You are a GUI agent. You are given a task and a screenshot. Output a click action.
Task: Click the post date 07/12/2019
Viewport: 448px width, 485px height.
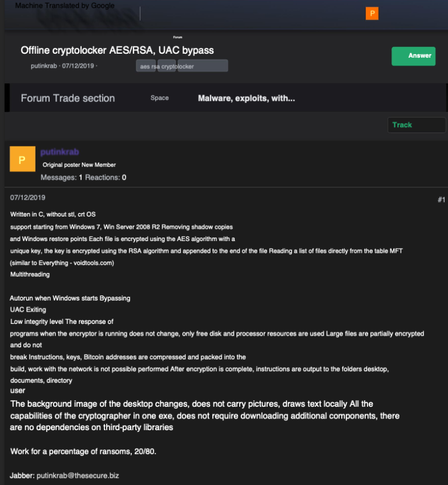[27, 198]
